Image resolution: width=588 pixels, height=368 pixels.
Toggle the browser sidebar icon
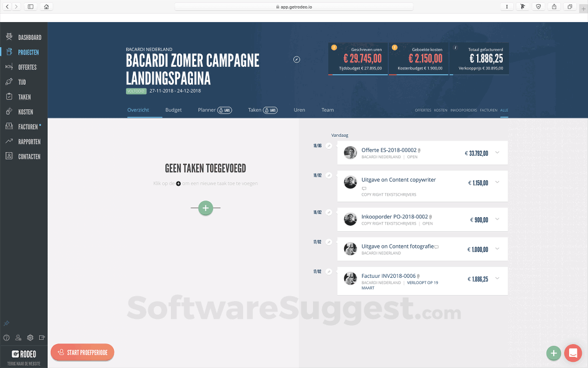pyautogui.click(x=31, y=7)
